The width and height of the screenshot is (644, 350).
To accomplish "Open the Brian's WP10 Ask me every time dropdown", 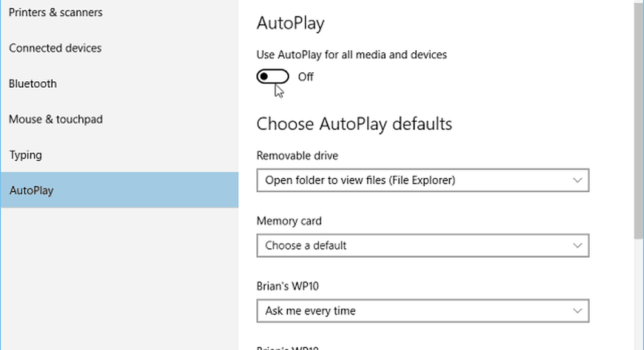I will [422, 311].
